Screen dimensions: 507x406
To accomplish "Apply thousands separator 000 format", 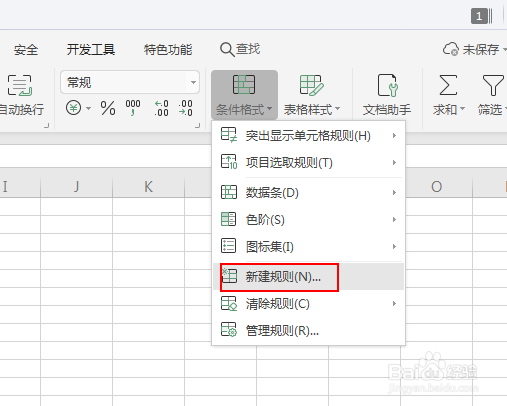I will (x=133, y=108).
